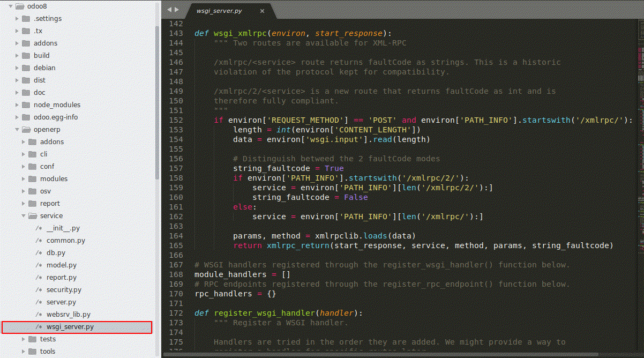Image resolution: width=644 pixels, height=358 pixels.
Task: Collapse the openerp folder
Action: pos(16,129)
